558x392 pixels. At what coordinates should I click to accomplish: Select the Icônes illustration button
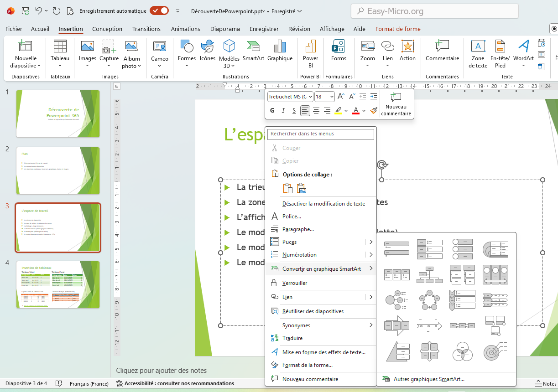208,46
